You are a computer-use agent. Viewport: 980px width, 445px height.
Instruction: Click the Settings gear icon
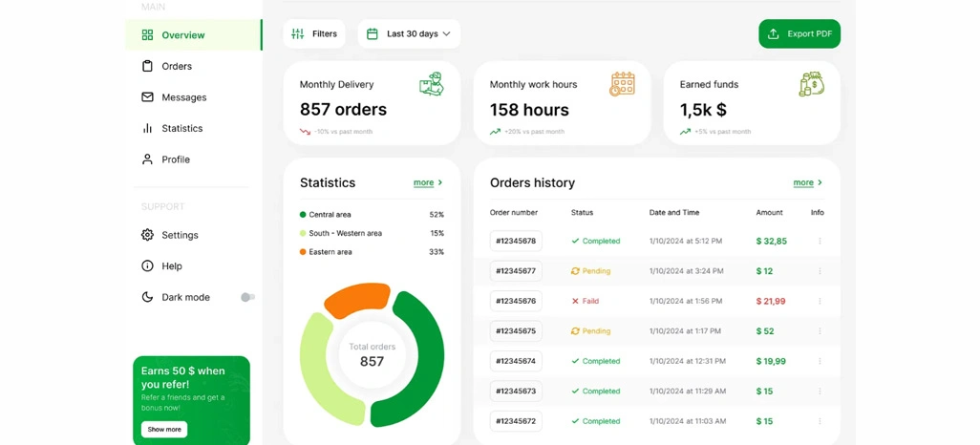147,235
